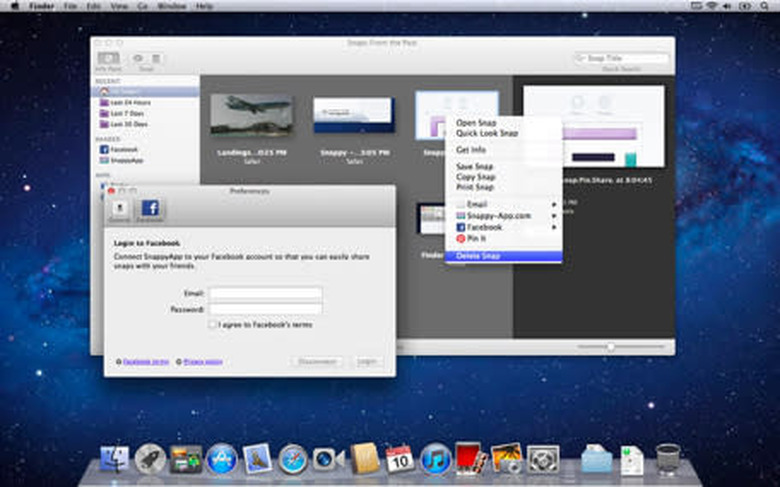Image resolution: width=780 pixels, height=487 pixels.
Task: Open the Facebook preferences tab icon
Action: [x=150, y=208]
